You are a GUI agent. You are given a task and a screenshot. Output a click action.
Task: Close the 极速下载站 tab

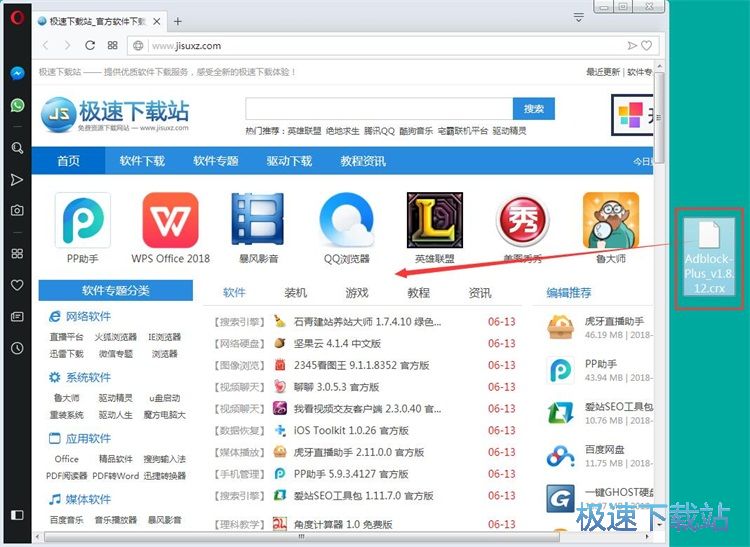point(157,22)
